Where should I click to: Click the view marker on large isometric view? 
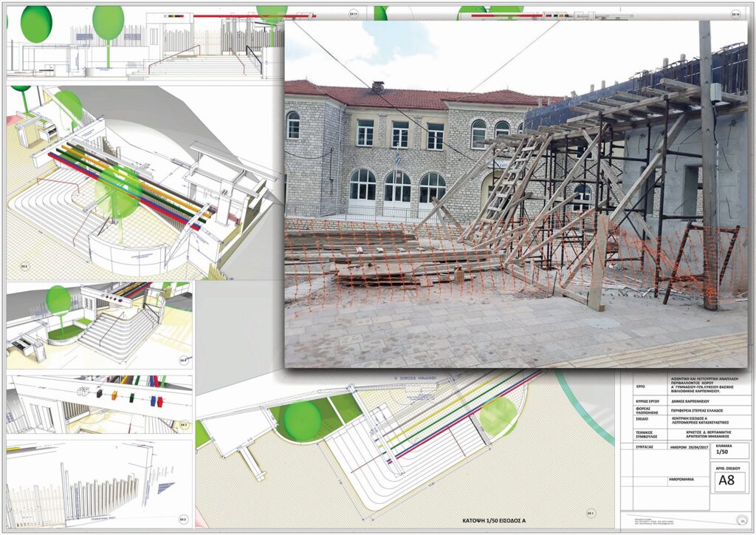24,265
